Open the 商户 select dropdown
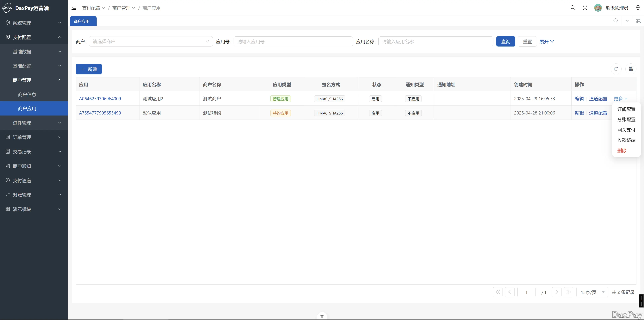644x320 pixels. [x=151, y=42]
